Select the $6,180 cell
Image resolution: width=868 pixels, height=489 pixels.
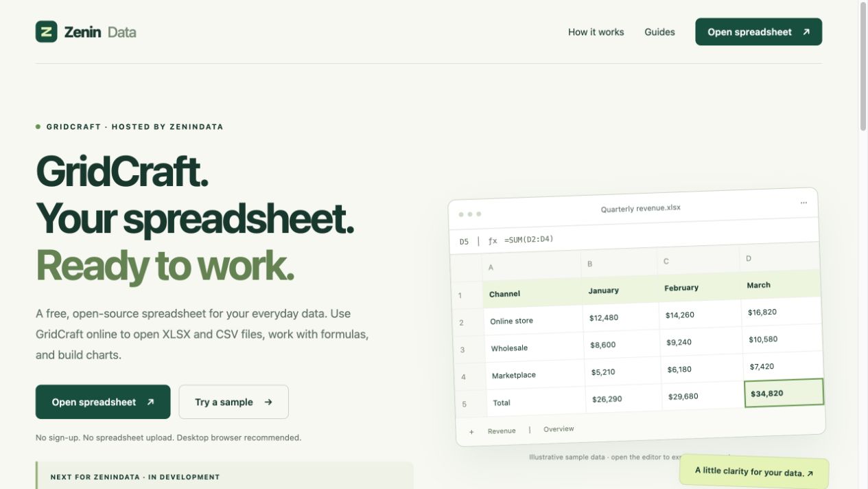coord(702,369)
